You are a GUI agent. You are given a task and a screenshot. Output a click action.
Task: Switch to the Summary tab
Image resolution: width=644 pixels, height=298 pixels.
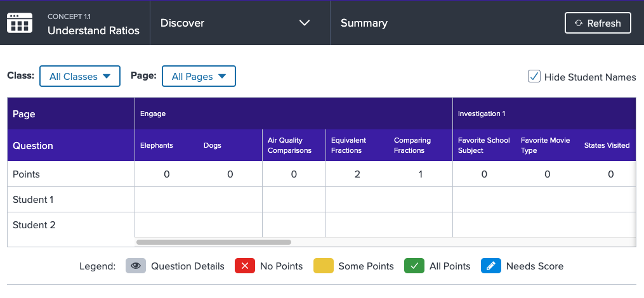[364, 23]
